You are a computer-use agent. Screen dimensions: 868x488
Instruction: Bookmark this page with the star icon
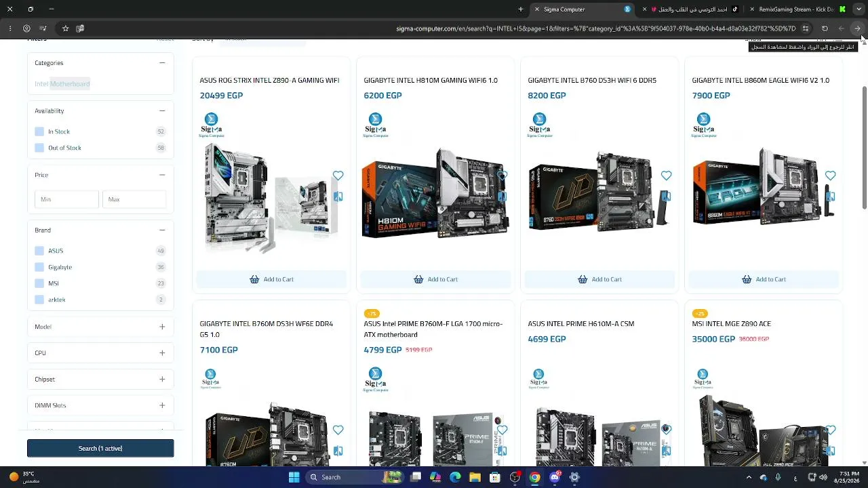pyautogui.click(x=65, y=28)
